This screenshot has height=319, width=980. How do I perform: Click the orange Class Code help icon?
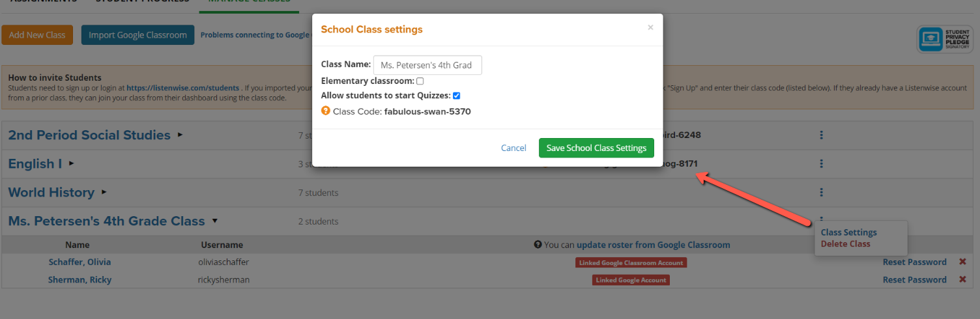click(x=326, y=111)
